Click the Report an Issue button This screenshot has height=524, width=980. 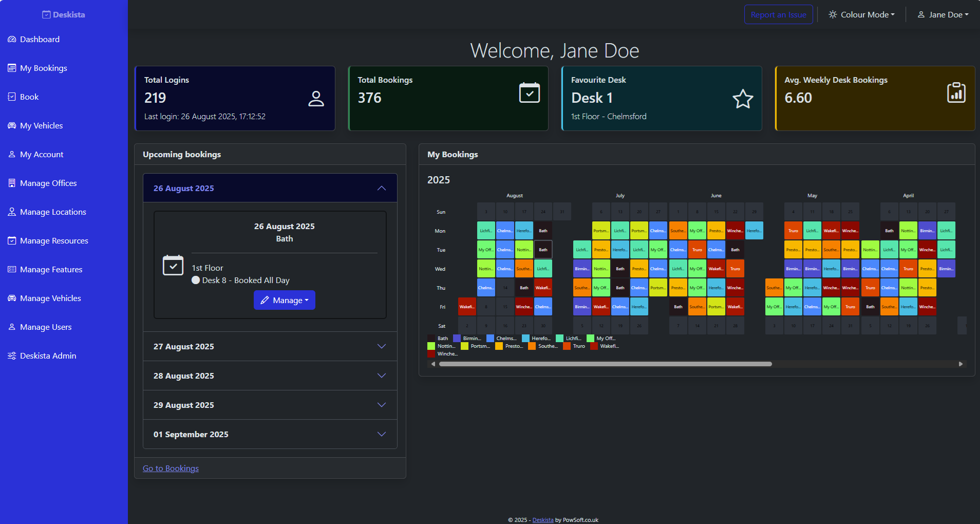point(779,14)
